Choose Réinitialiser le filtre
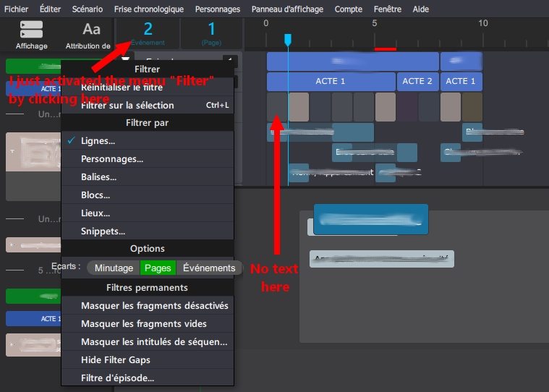Viewport: 549px width, 392px height. [148, 87]
